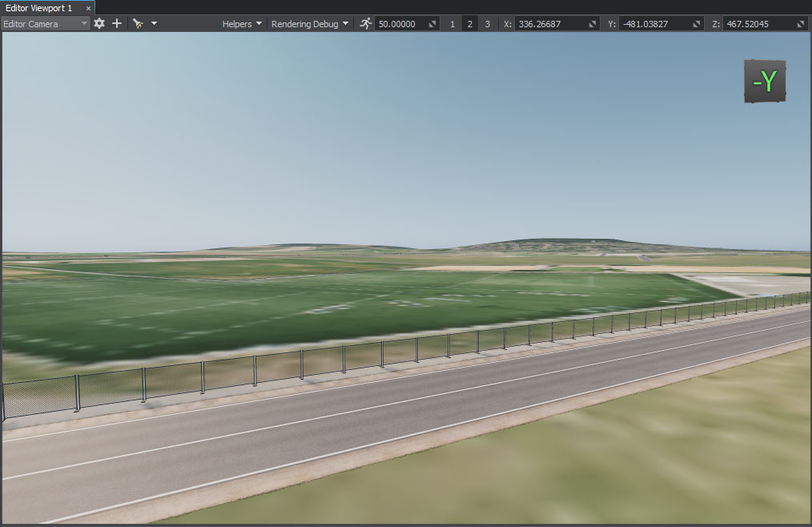Screen dimensions: 812x527
Task: Click the plus icon to add camera
Action: (x=117, y=24)
